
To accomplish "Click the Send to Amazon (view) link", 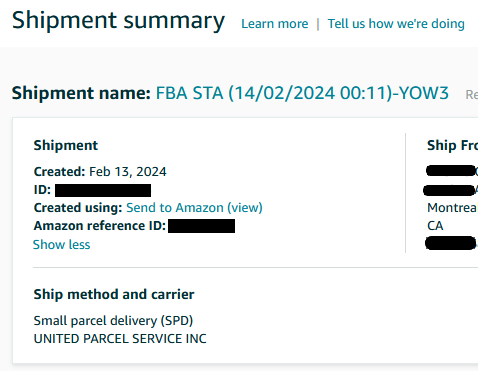I will pyautogui.click(x=194, y=208).
